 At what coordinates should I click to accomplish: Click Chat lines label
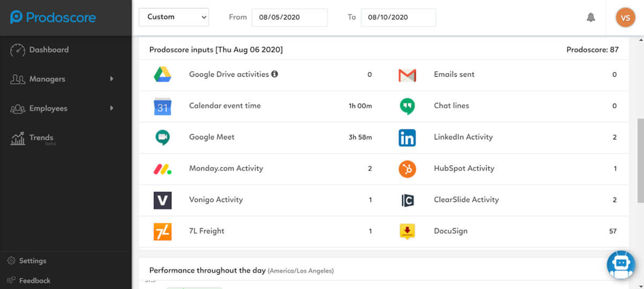451,106
